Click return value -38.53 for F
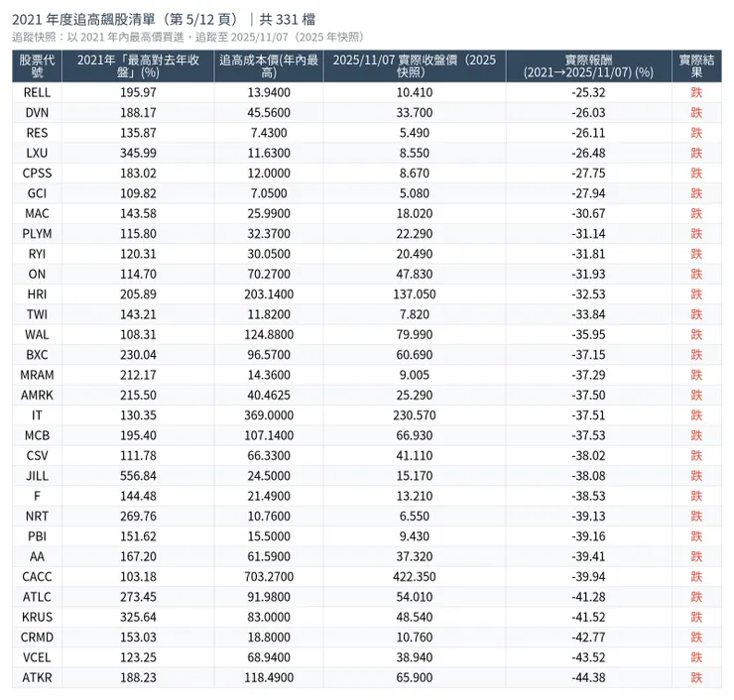The image size is (734, 700). click(x=588, y=496)
